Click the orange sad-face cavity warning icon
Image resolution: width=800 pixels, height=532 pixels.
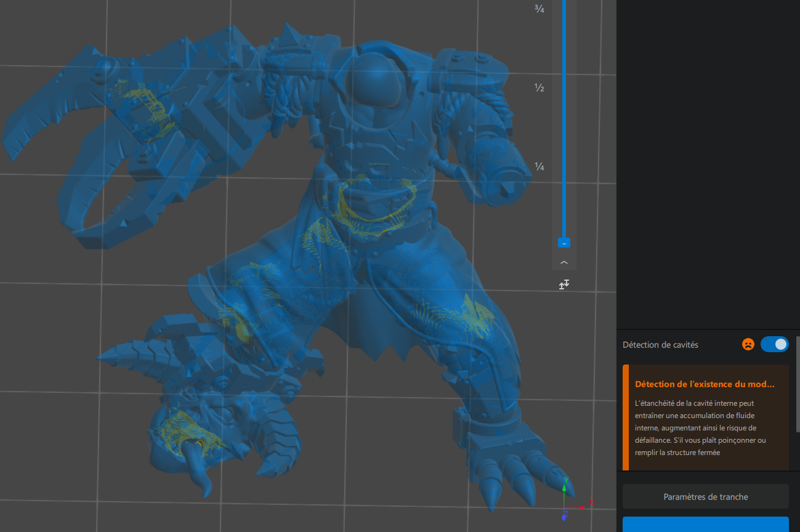point(748,345)
